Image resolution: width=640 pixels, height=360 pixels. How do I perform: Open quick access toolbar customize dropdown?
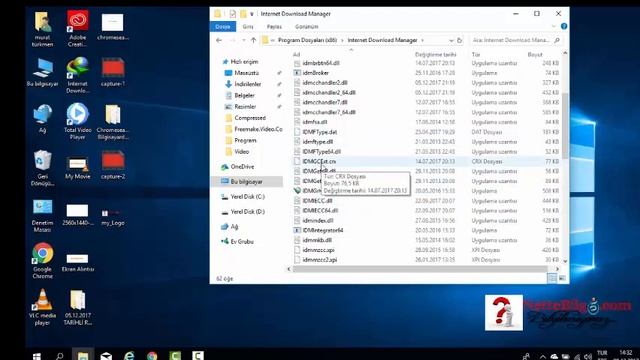(252, 14)
